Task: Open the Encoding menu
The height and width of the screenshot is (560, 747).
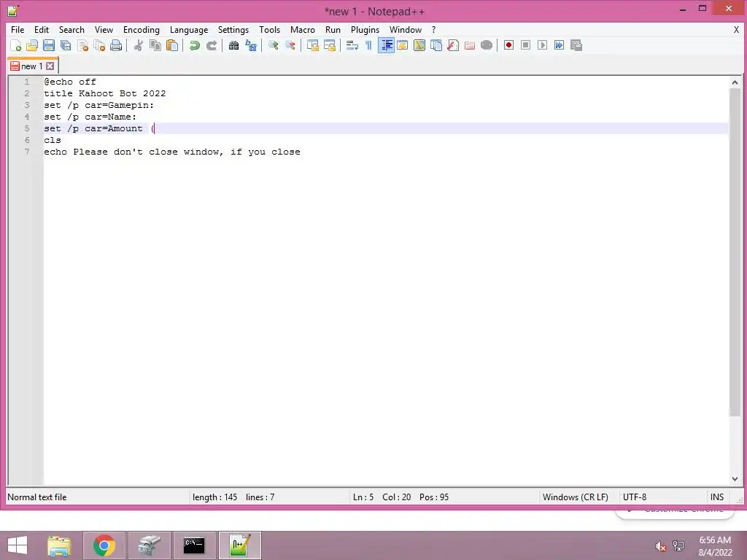Action: pyautogui.click(x=142, y=29)
